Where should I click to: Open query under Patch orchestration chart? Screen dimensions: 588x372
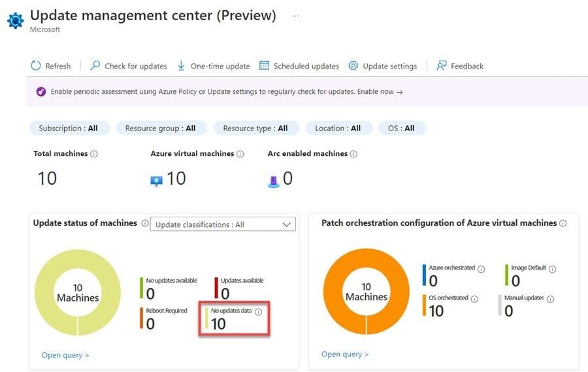(x=345, y=354)
